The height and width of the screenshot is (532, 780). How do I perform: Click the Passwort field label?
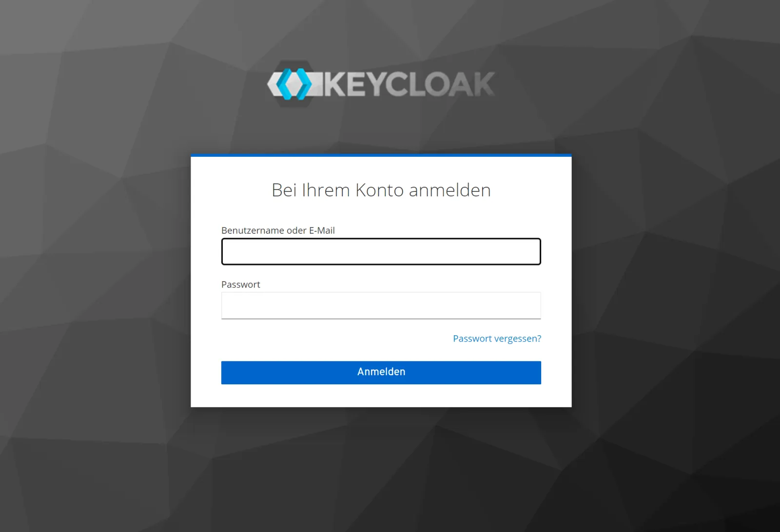[x=241, y=285]
